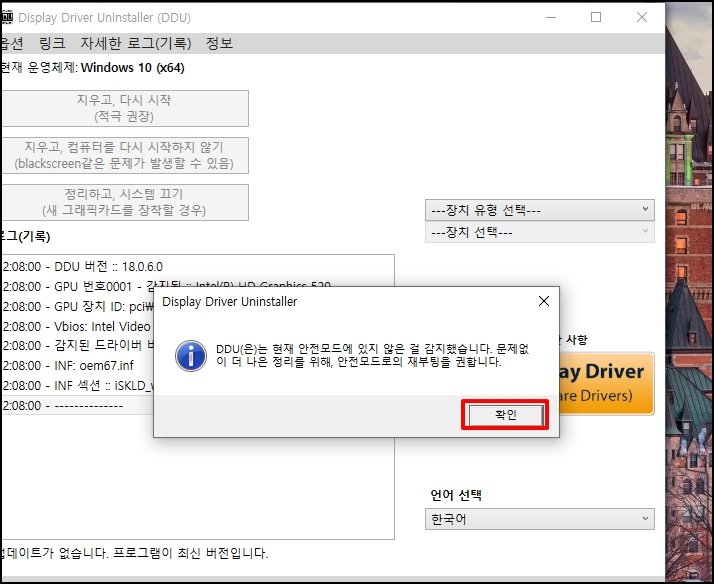The width and height of the screenshot is (714, 584).
Task: Click the blue information icon in the dialog
Action: point(191,356)
